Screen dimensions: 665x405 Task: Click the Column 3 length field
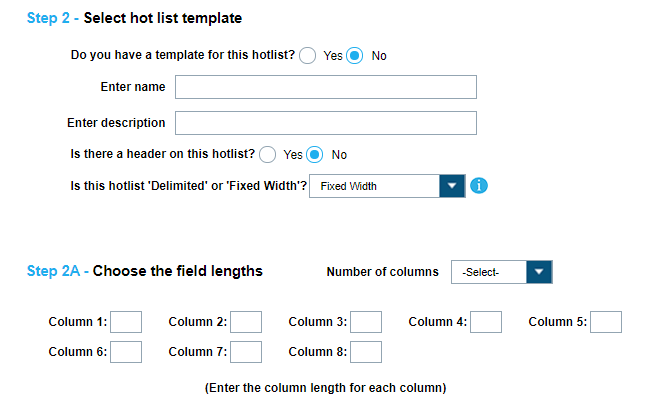[366, 322]
